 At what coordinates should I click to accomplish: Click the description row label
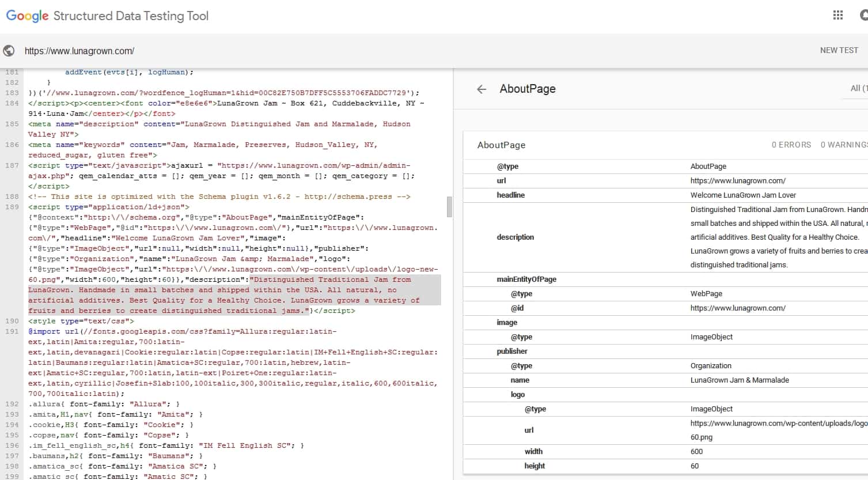515,237
